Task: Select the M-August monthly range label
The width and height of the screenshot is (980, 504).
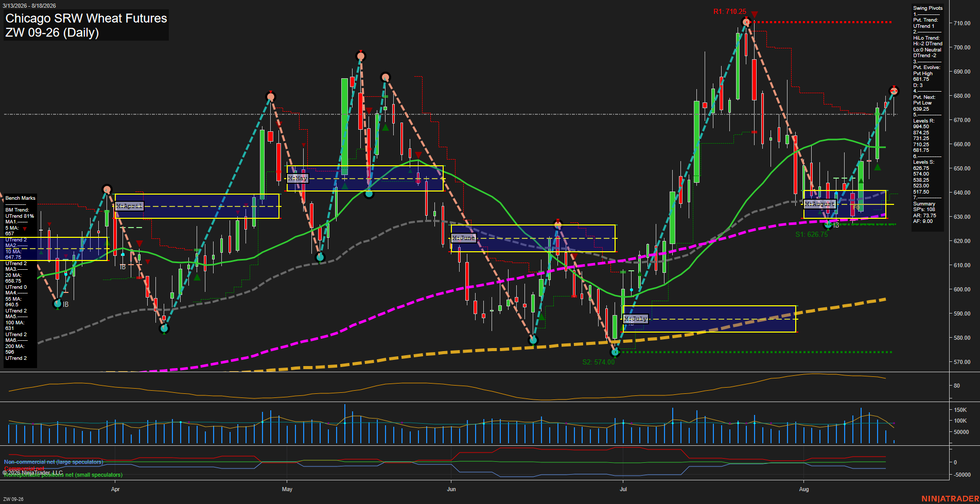Action: point(820,204)
